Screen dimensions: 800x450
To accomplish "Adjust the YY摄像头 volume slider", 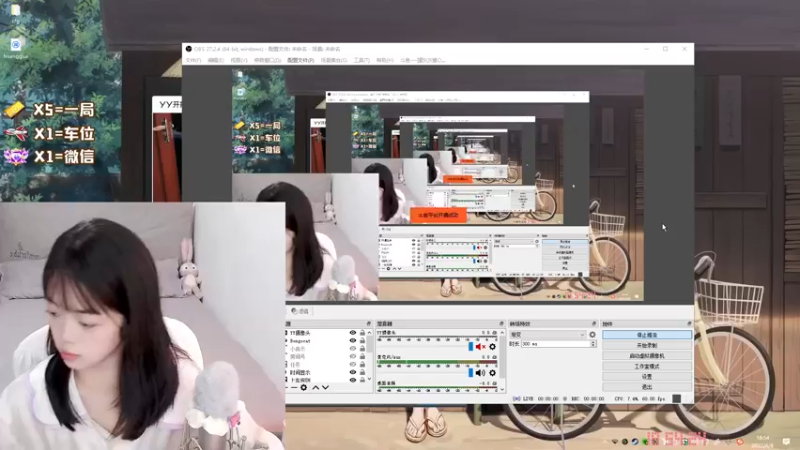I will (470, 346).
